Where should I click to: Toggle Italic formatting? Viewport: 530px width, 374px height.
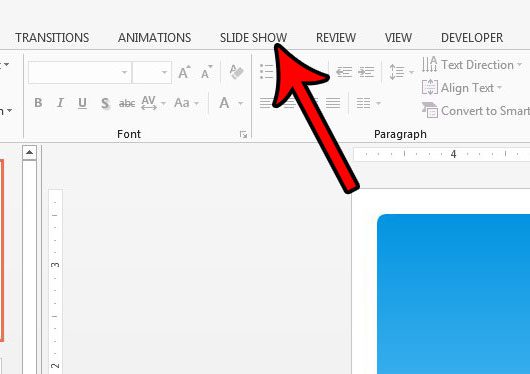coord(60,103)
